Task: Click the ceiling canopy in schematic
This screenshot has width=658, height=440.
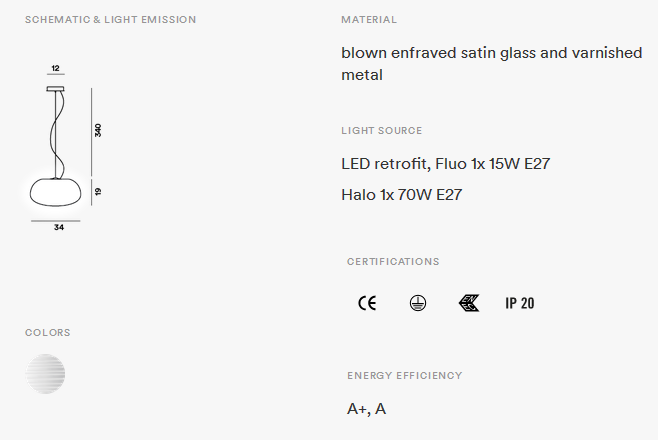Action: pos(56,89)
